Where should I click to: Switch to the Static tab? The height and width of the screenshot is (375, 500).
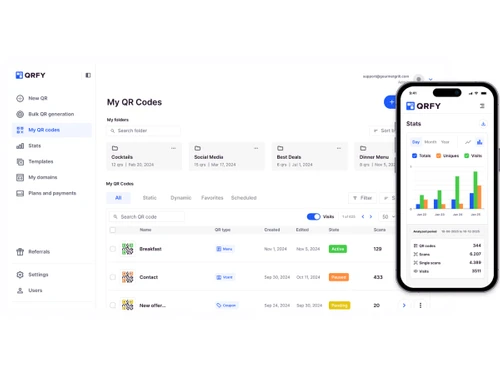(x=150, y=198)
